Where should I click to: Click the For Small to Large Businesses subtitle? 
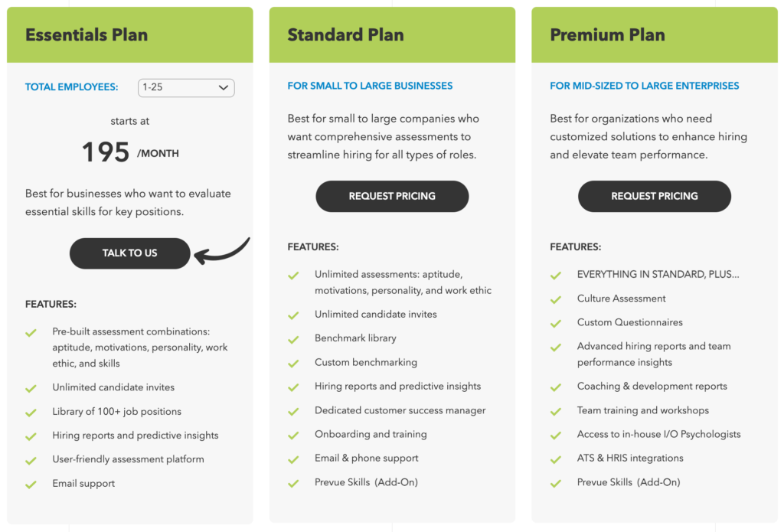coord(370,86)
